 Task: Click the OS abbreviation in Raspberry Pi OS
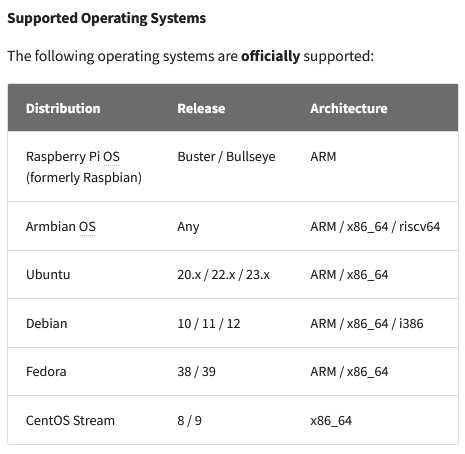[x=111, y=156]
